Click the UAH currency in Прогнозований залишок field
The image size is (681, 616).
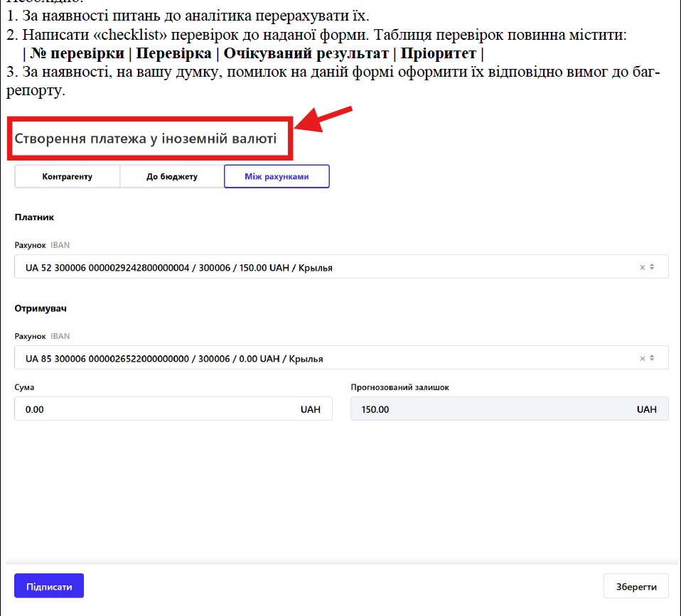pos(647,409)
